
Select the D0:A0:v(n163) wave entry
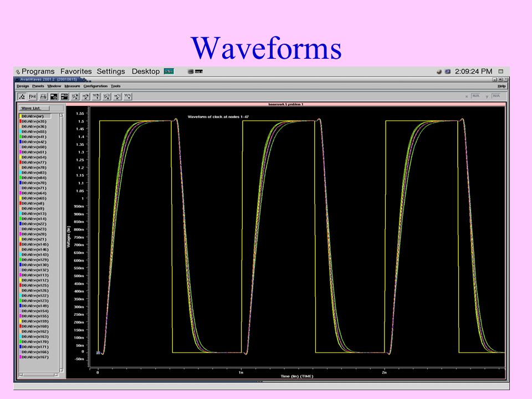[34, 336]
